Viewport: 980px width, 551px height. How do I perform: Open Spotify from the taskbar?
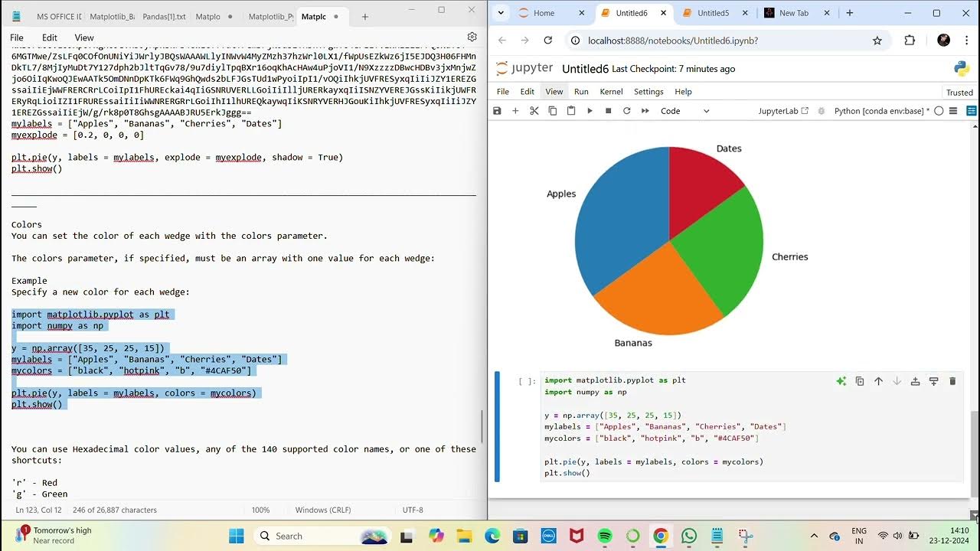pos(604,536)
